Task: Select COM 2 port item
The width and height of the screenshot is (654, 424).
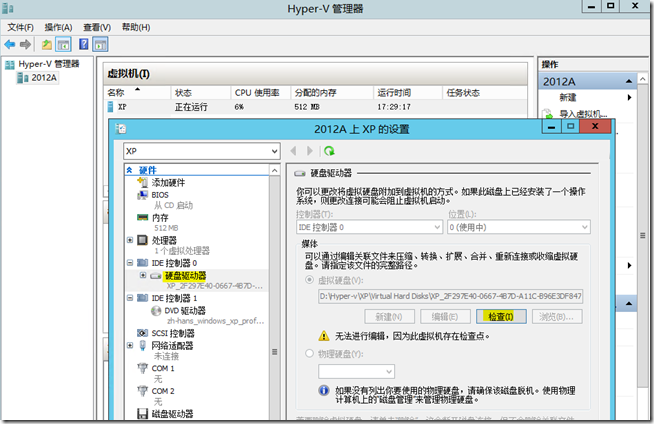Action: tap(163, 391)
